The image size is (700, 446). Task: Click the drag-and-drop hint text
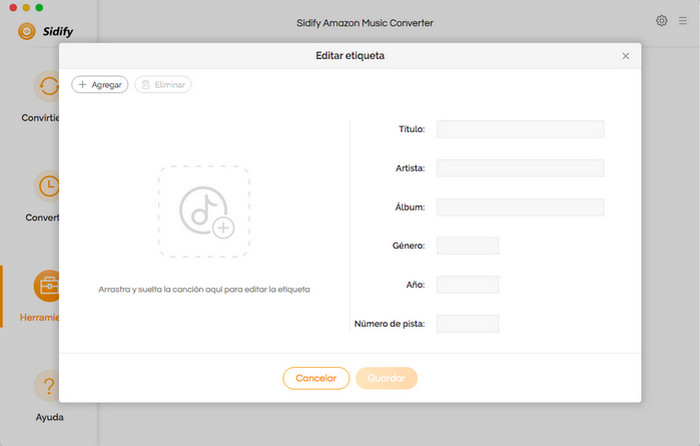click(204, 289)
